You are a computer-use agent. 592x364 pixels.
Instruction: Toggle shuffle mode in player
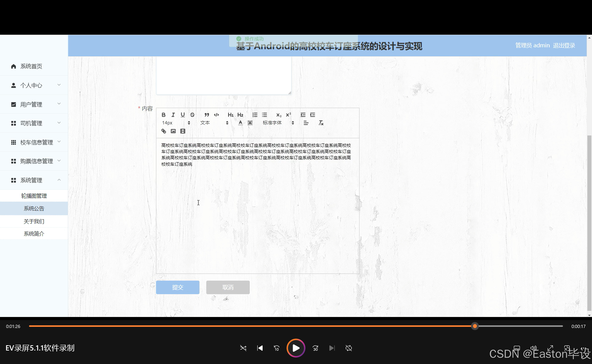[243, 348]
